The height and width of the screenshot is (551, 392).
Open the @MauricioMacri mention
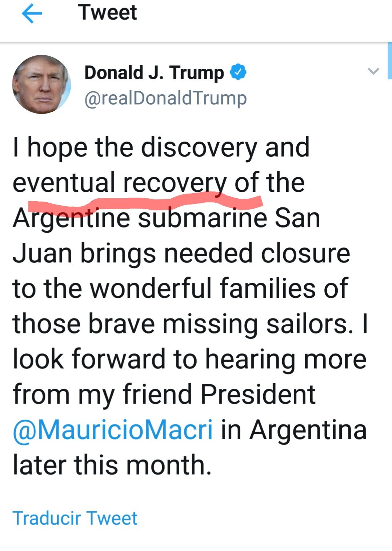click(x=113, y=430)
